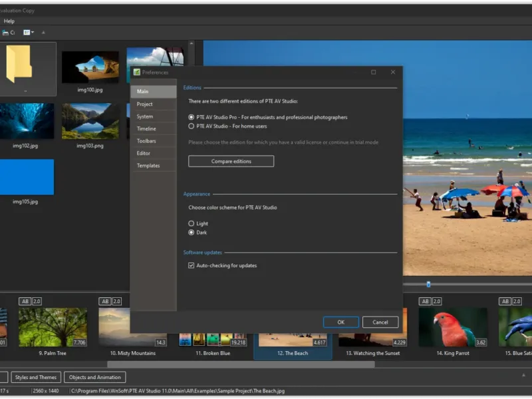This screenshot has height=399, width=532.
Task: Select the img100.jpg thumbnail
Action: click(x=90, y=67)
